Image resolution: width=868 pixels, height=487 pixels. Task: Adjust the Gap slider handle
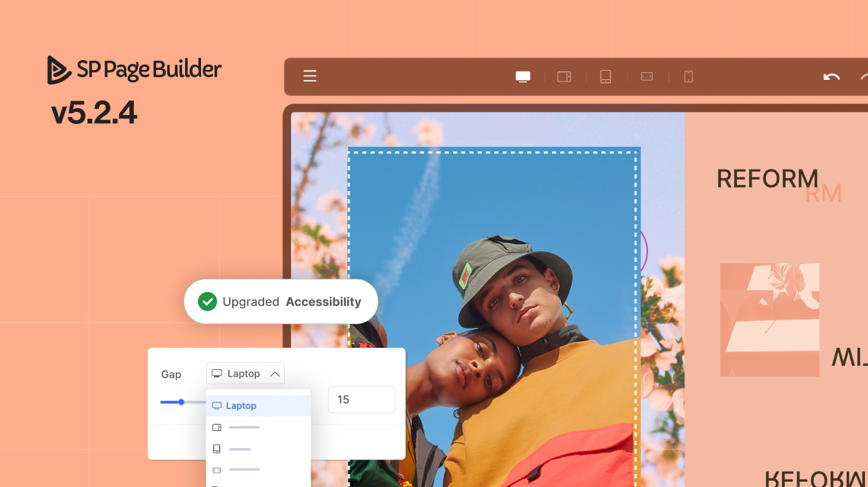(181, 402)
